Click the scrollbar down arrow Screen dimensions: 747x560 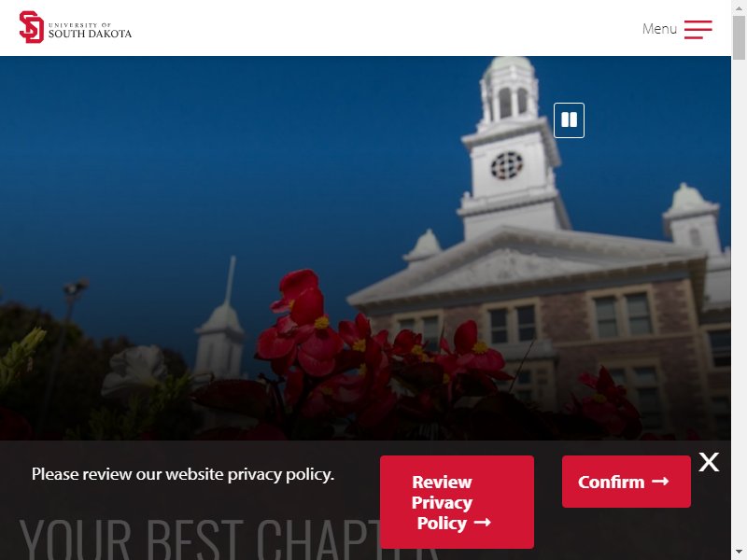(739, 554)
